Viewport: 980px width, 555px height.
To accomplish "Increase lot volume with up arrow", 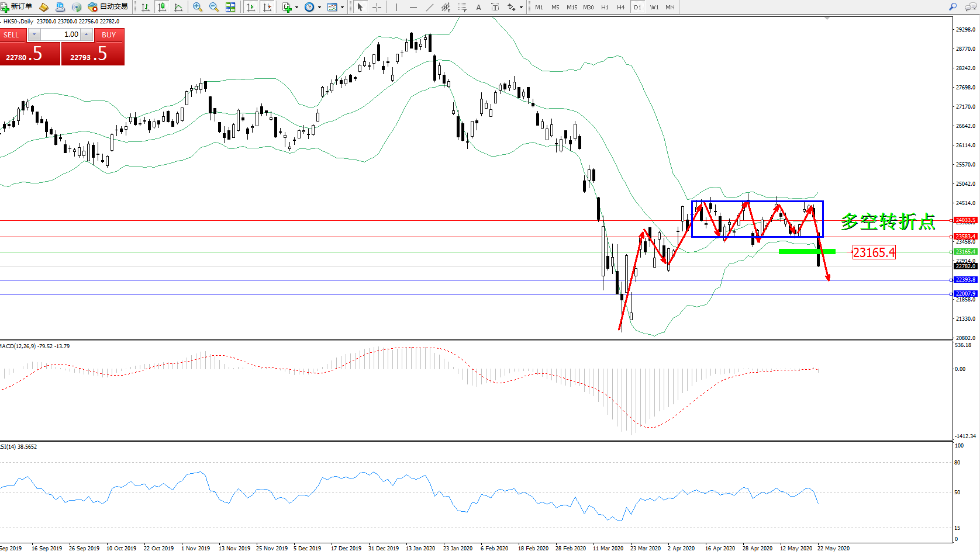I will [87, 34].
